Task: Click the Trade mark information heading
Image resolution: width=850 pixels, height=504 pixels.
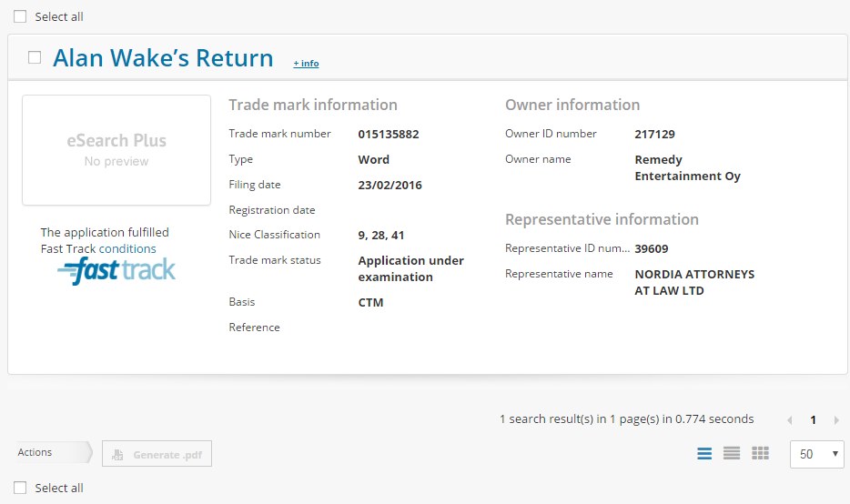Action: pyautogui.click(x=313, y=106)
